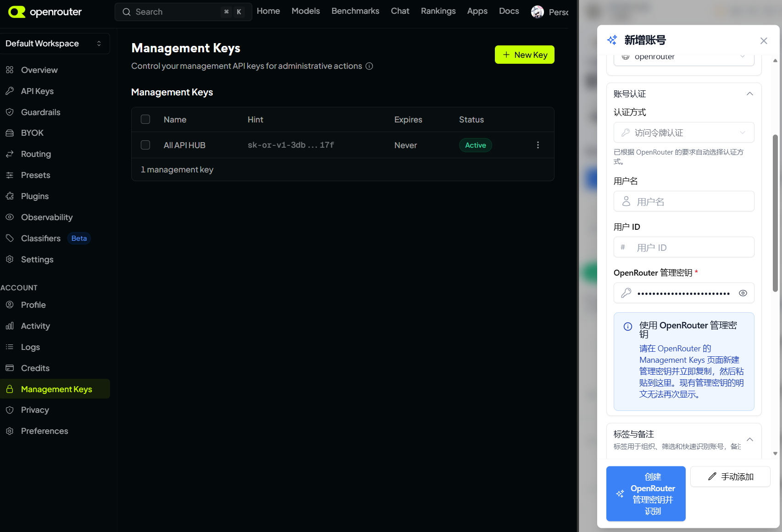This screenshot has height=532, width=782.
Task: Click the All API HUB key name
Action: pos(184,145)
